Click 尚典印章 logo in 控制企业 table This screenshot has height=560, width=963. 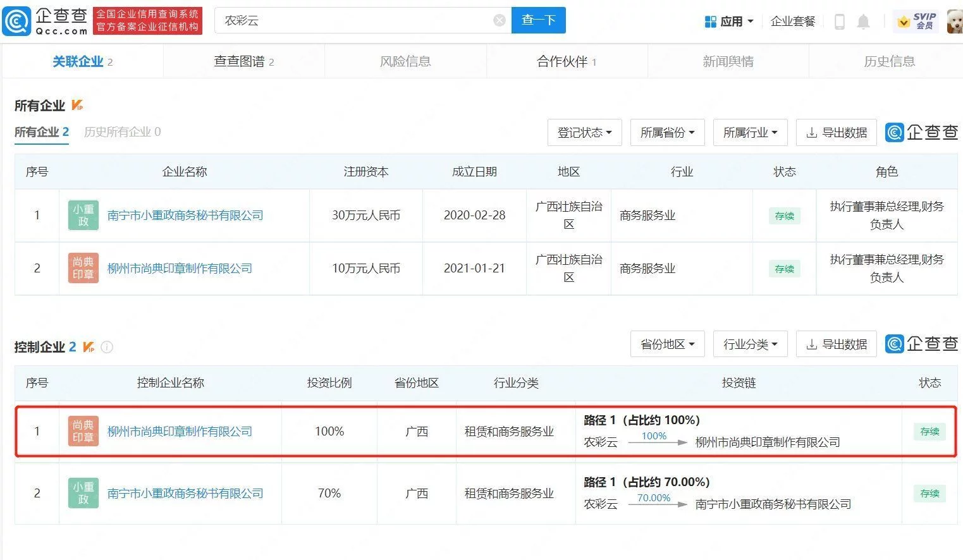[x=83, y=431]
